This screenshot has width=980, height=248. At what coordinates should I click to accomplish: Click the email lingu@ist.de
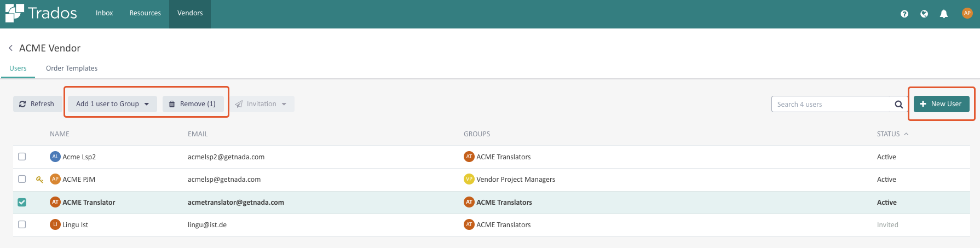click(207, 225)
